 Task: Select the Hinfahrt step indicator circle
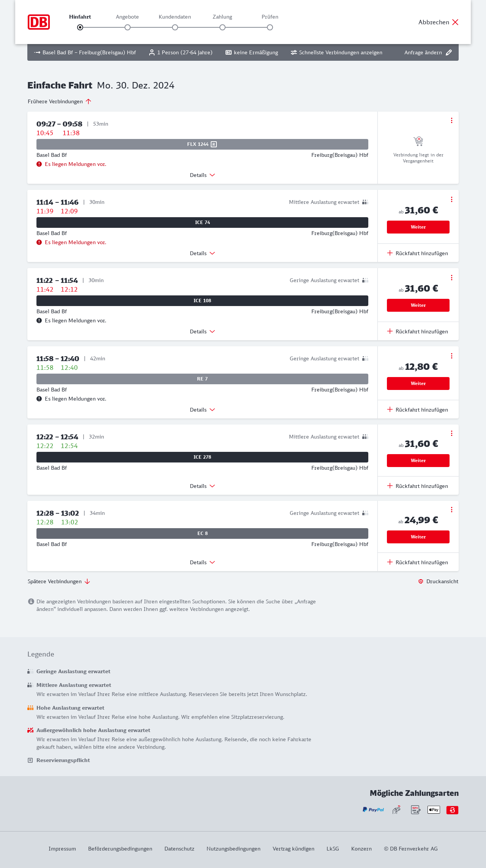pos(80,27)
